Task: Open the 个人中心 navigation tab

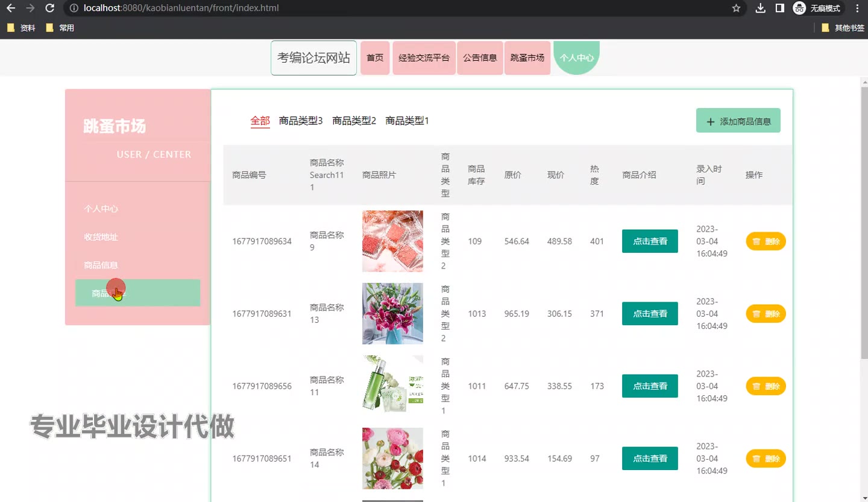Action: coord(576,58)
